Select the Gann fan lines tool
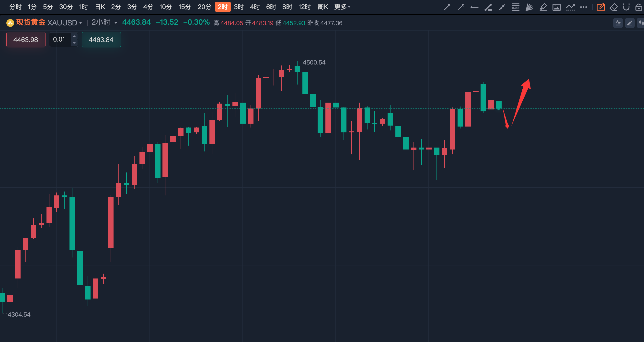 point(529,7)
